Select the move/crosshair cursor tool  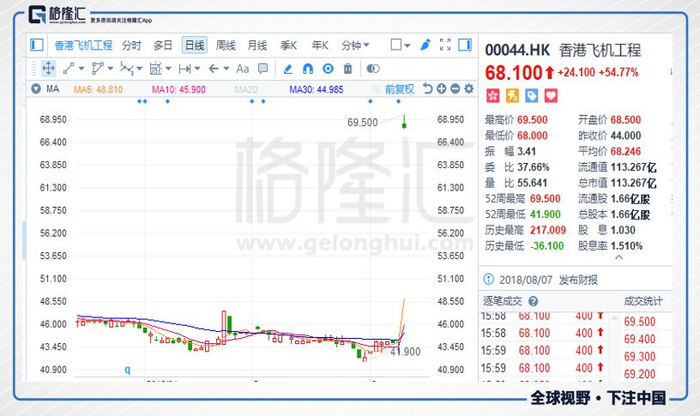click(48, 68)
